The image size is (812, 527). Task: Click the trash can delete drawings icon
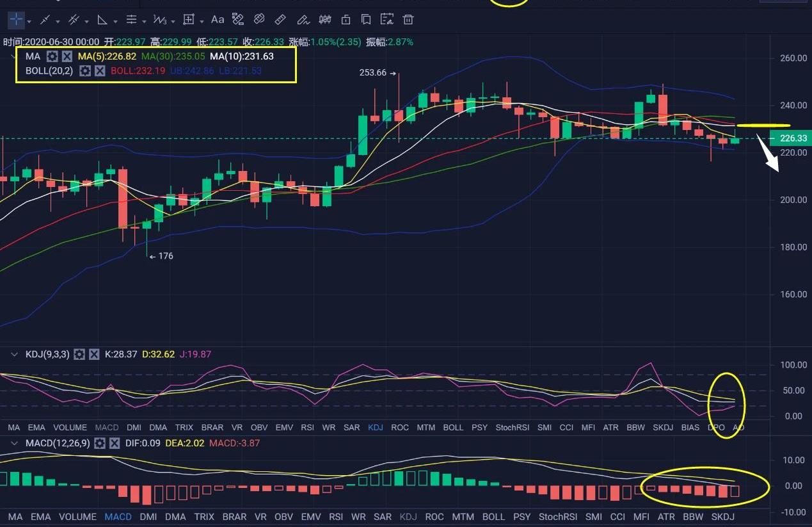coord(408,20)
